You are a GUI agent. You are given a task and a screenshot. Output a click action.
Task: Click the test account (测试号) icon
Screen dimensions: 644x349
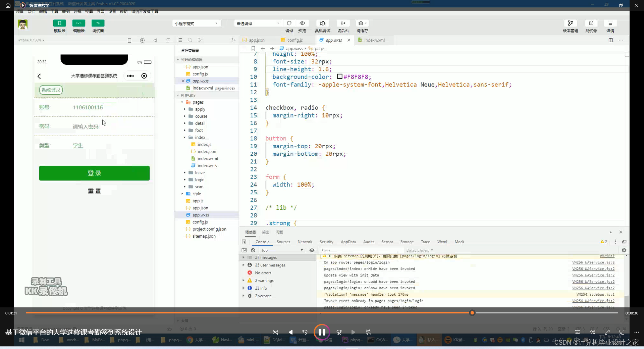click(x=591, y=23)
